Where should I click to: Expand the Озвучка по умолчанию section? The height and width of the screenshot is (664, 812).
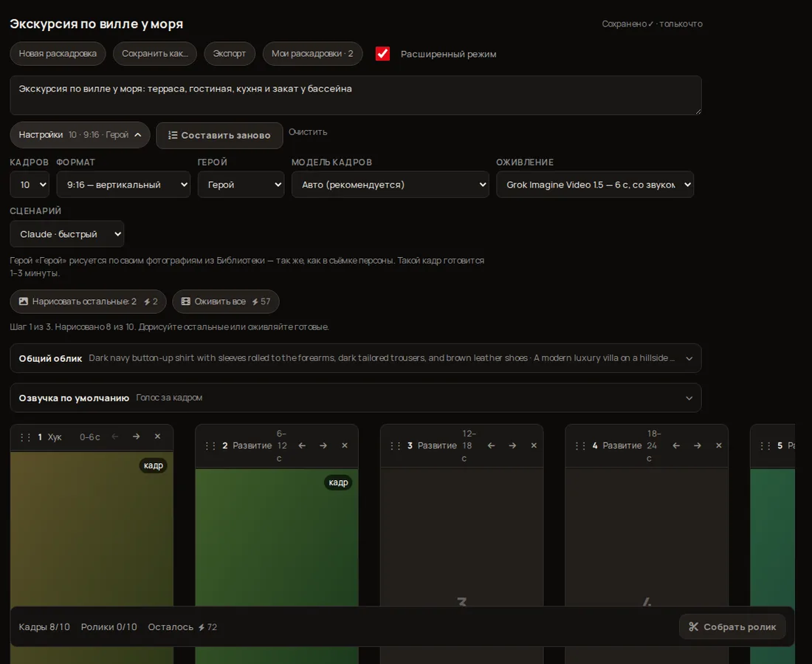(356, 398)
